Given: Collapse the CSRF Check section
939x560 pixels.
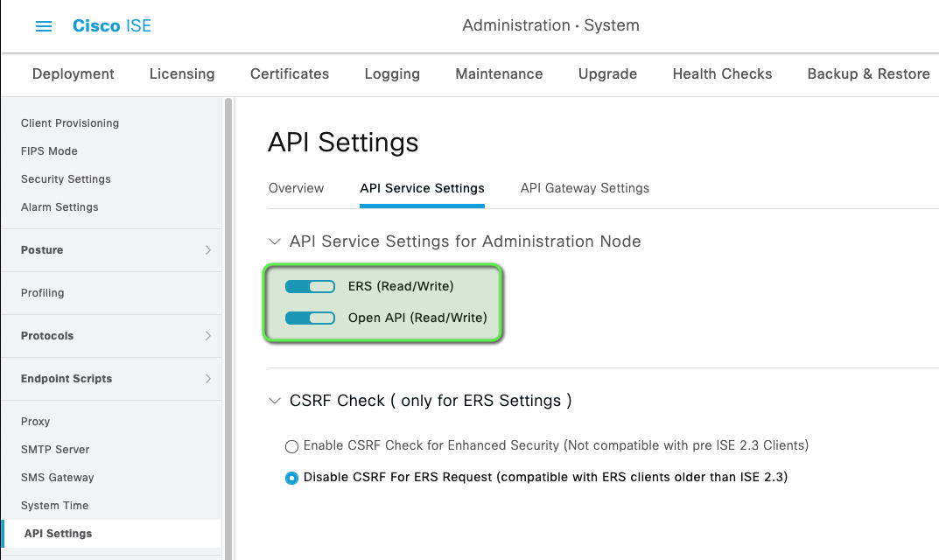Looking at the screenshot, I should [x=275, y=401].
